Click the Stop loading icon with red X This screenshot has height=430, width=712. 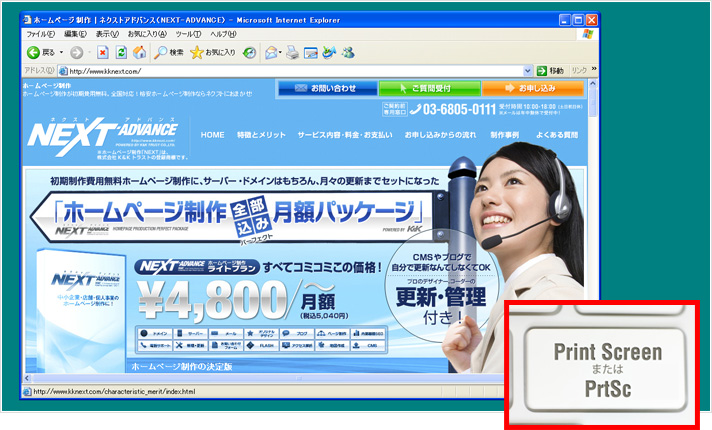(x=103, y=53)
